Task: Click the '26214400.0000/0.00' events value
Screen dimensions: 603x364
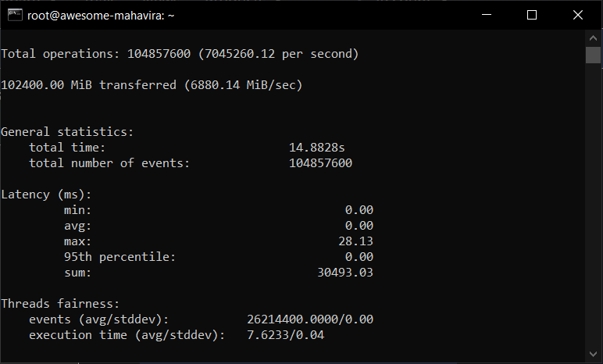Action: (x=310, y=319)
